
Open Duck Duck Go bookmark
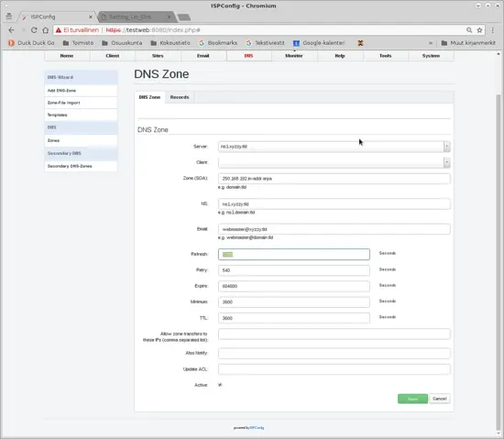coord(31,43)
